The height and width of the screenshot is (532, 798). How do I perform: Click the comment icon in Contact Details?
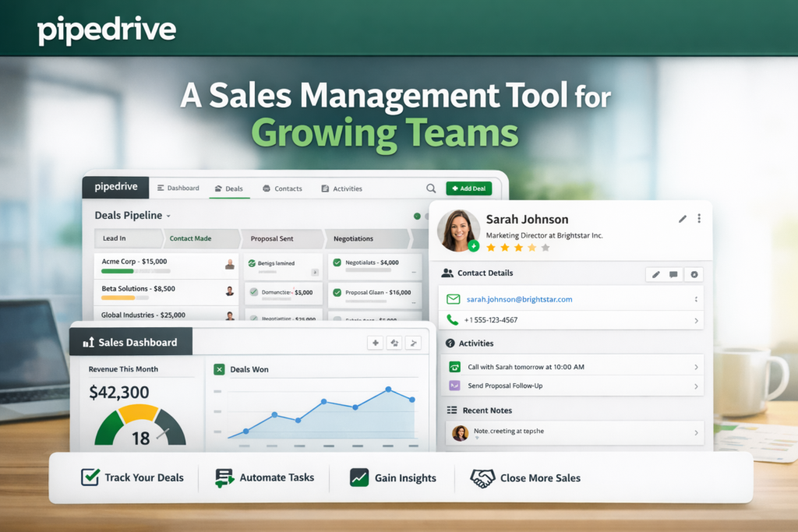(x=673, y=274)
